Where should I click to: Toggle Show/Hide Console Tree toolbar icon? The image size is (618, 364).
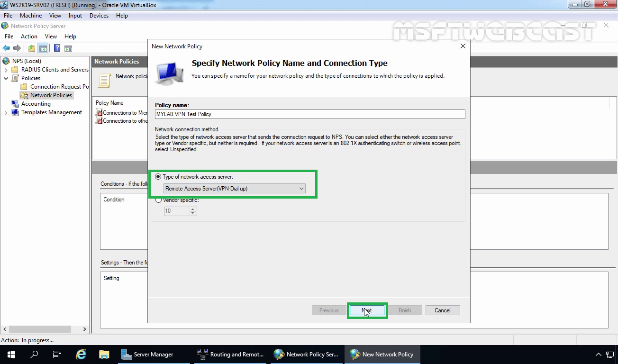(x=43, y=48)
